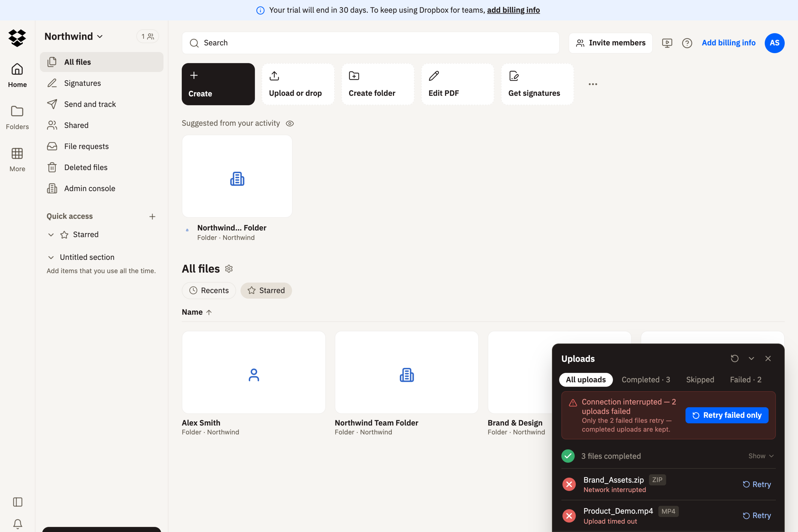Open suggested Northwind... Folder thumbnail
Screen dimensions: 798x532
[x=237, y=176]
